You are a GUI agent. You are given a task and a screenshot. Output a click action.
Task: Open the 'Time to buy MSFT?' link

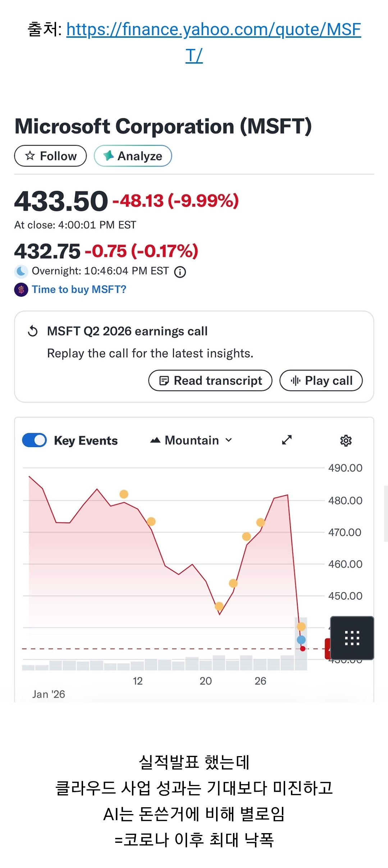(79, 289)
